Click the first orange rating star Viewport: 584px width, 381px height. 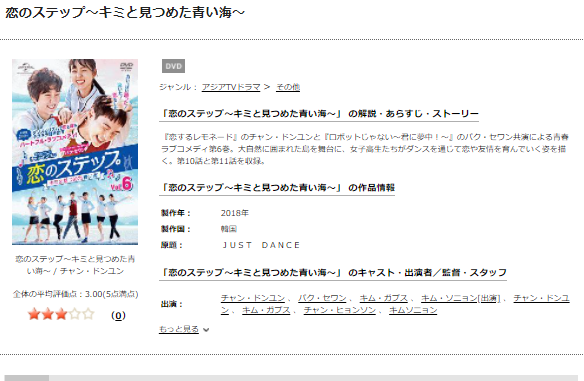[x=34, y=314]
